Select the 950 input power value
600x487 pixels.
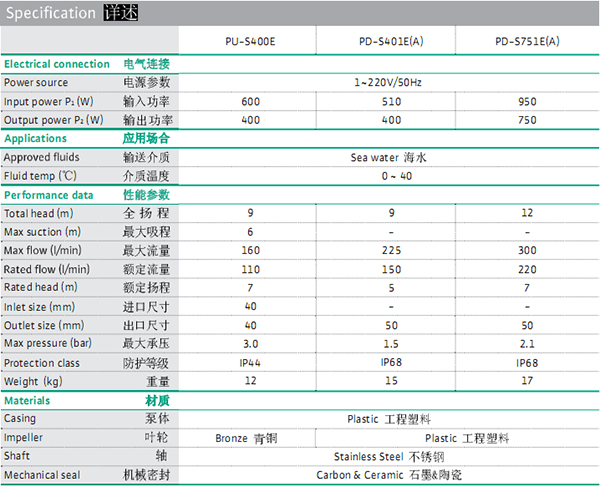pyautogui.click(x=527, y=101)
